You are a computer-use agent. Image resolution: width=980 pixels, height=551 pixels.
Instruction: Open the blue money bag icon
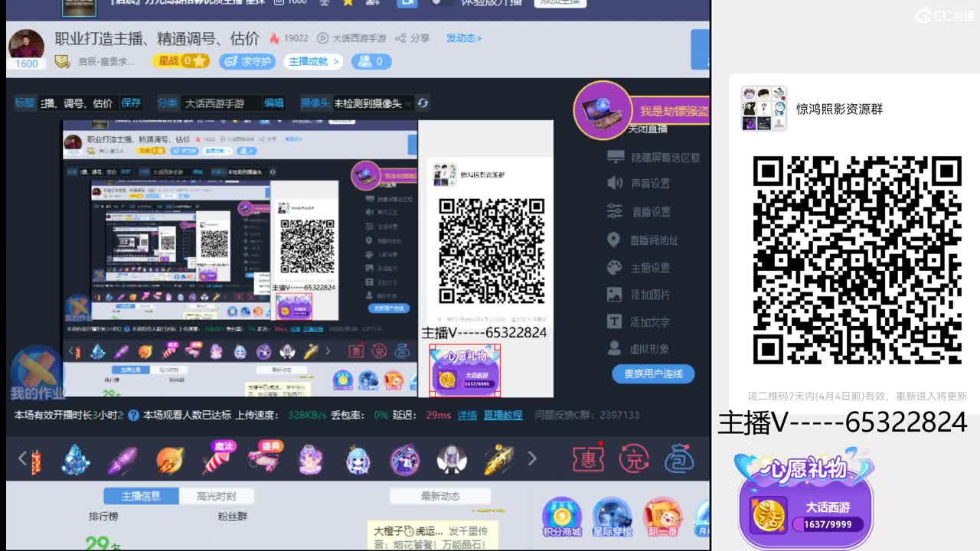pyautogui.click(x=678, y=459)
